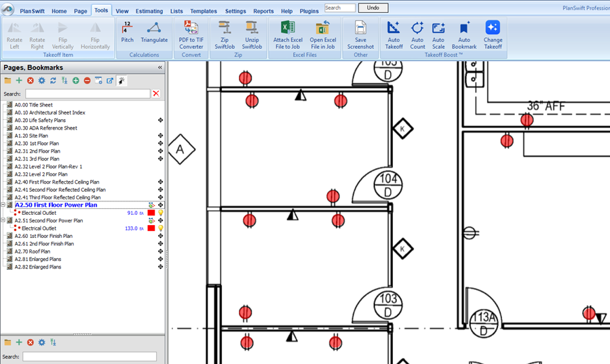Image resolution: width=610 pixels, height=364 pixels.
Task: Click the yellow folder icon in Pages panel toolbar
Action: point(7,81)
